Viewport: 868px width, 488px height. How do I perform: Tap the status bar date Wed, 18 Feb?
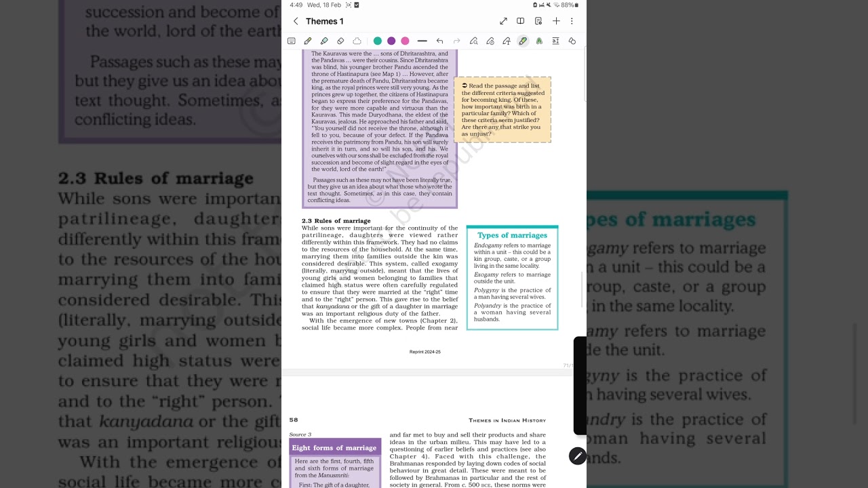pyautogui.click(x=324, y=5)
